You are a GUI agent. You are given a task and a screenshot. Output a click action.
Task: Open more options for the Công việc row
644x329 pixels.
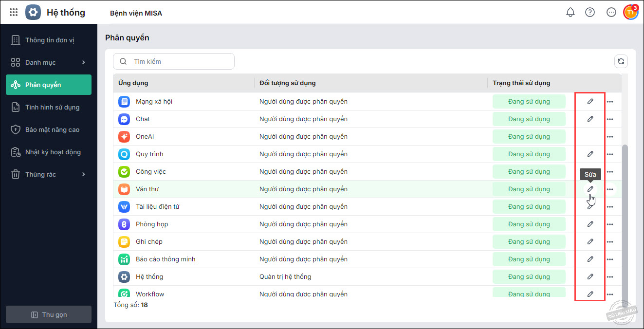[x=610, y=172]
